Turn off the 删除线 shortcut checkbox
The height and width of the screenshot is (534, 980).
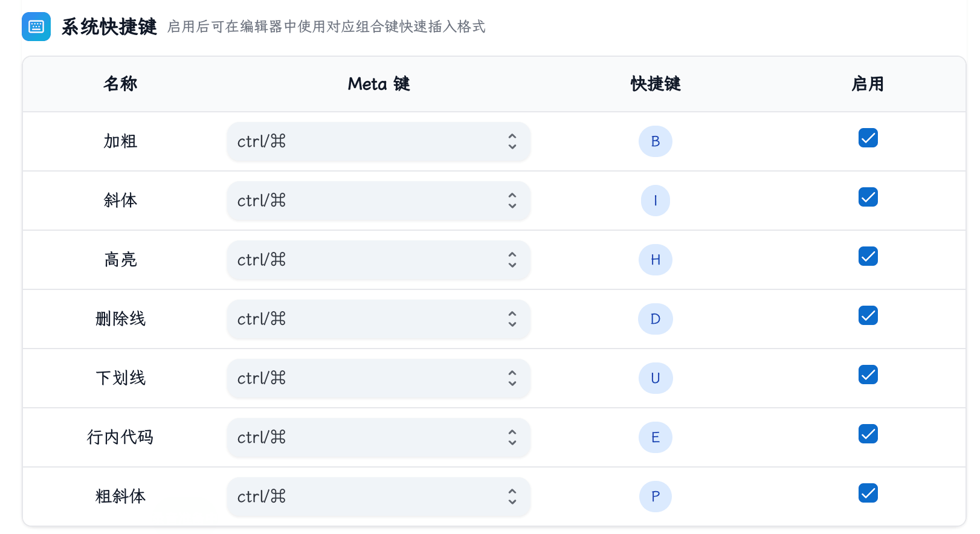click(x=868, y=315)
